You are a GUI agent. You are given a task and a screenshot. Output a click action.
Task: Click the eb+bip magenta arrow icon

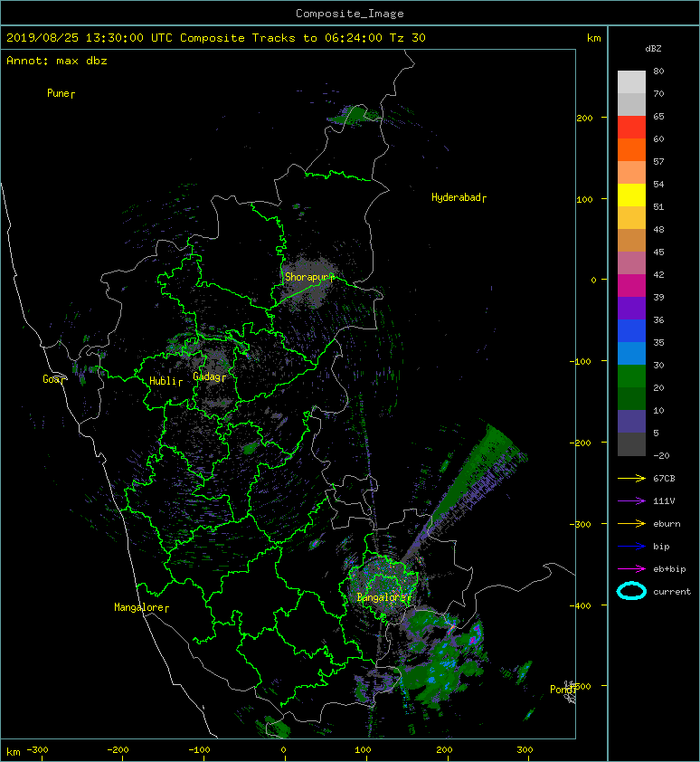(x=631, y=568)
